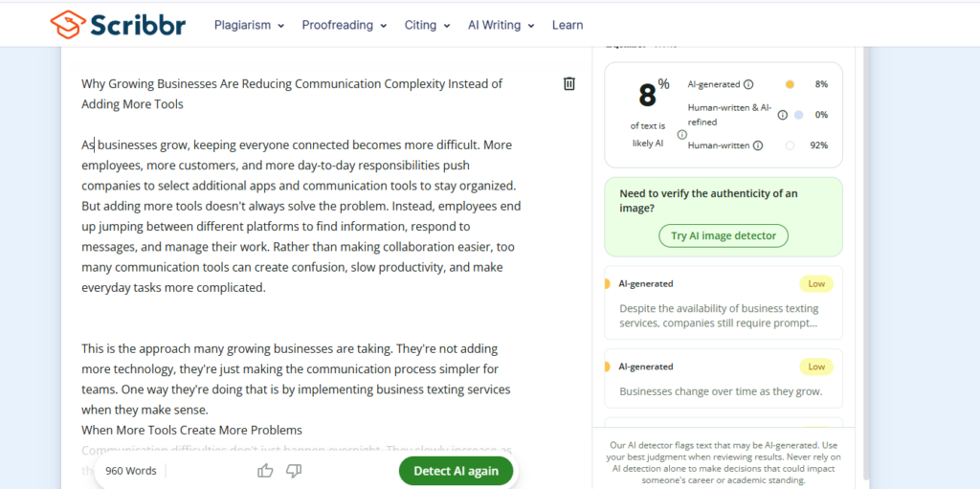Open info icon beside Human-written & AI-refined

click(782, 115)
